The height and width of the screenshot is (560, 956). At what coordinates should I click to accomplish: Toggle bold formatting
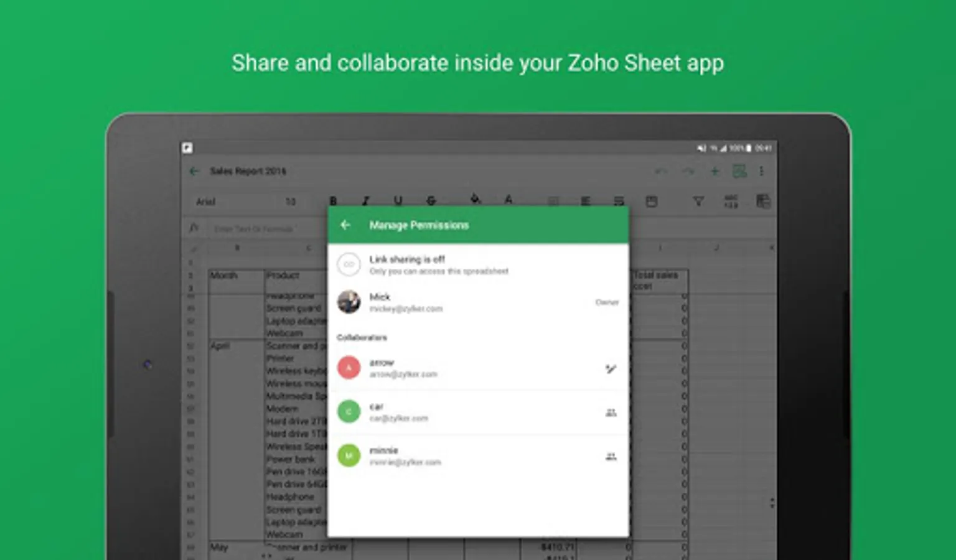[x=333, y=200]
